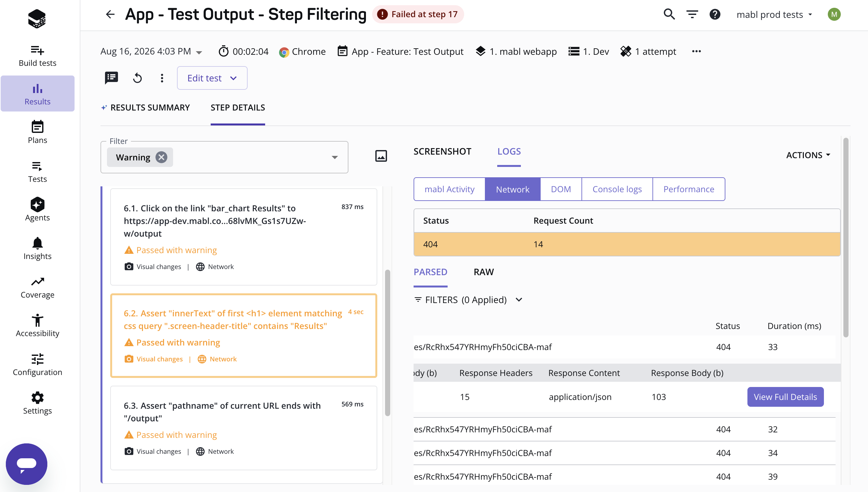868x492 pixels.
Task: Open Console logs tab
Action: tap(617, 189)
